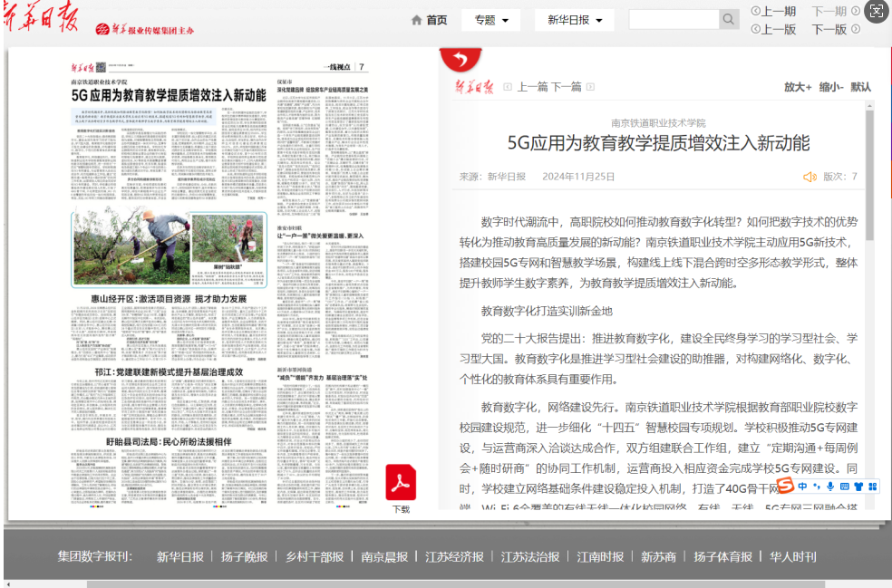892x588 pixels.
Task: Expand the 专题 dropdown
Action: click(x=490, y=20)
